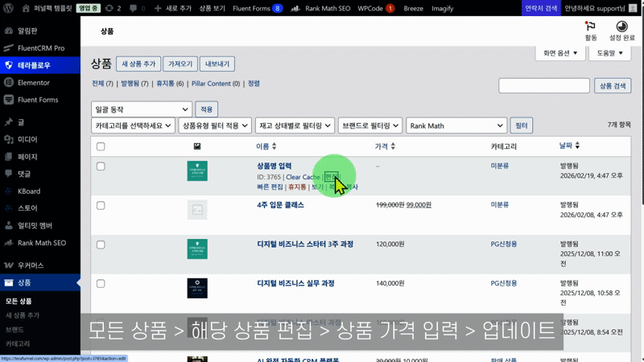Click the 새 상품 추가 button

point(138,64)
